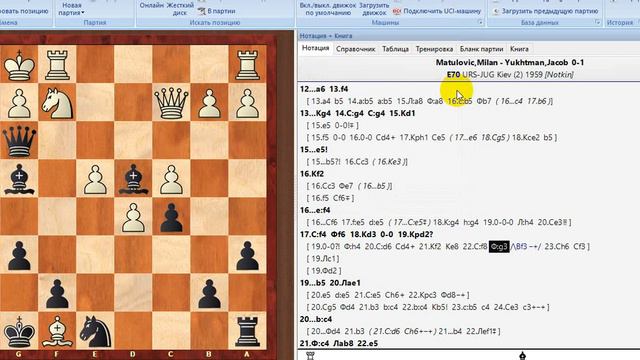Viewport: 640px width, 360px height.
Task: Click variation move 15.e5 in notation
Action: pyautogui.click(x=321, y=125)
